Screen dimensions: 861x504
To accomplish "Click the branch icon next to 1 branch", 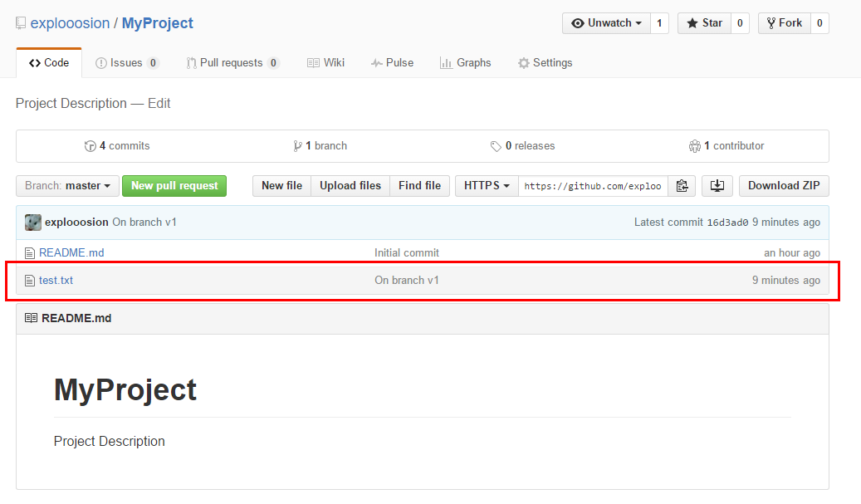I will [297, 146].
